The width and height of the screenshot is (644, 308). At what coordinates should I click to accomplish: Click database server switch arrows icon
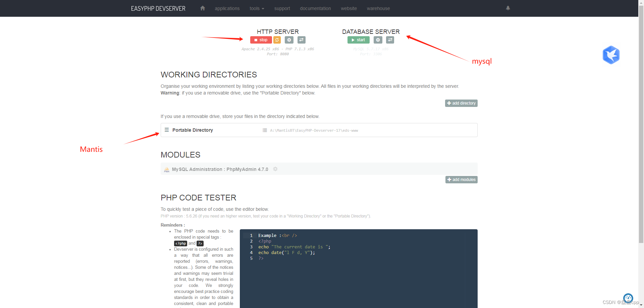390,40
